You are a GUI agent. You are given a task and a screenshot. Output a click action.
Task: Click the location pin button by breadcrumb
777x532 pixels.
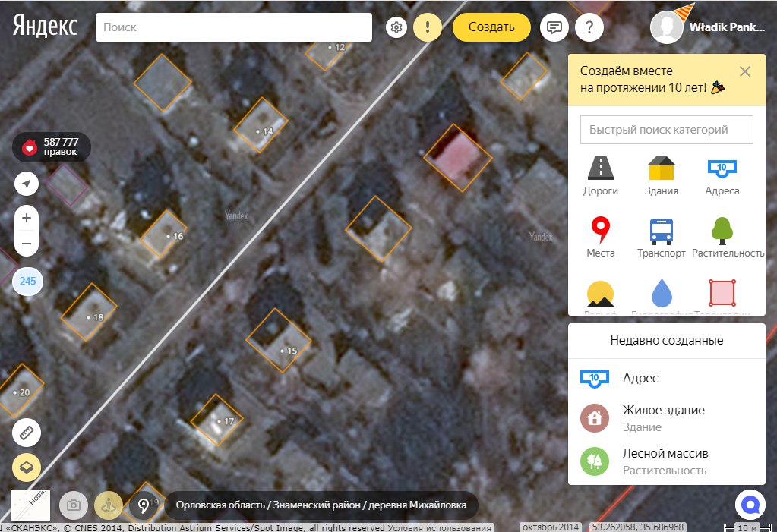pos(144,505)
